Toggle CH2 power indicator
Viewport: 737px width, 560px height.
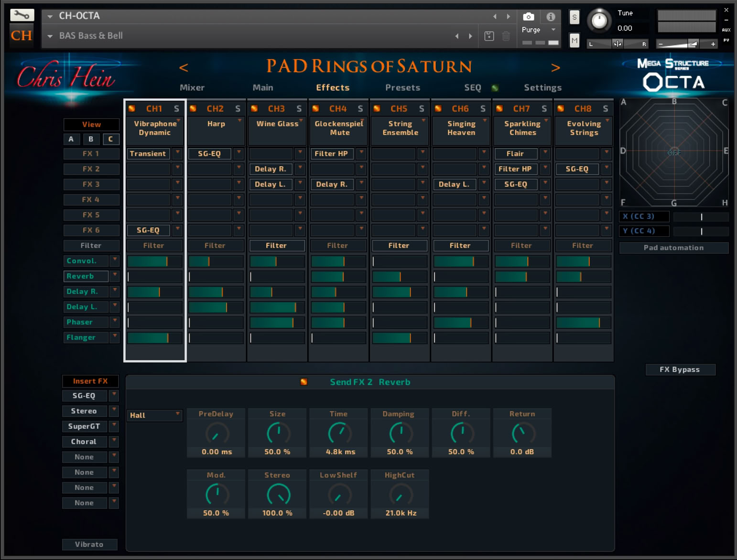point(193,108)
